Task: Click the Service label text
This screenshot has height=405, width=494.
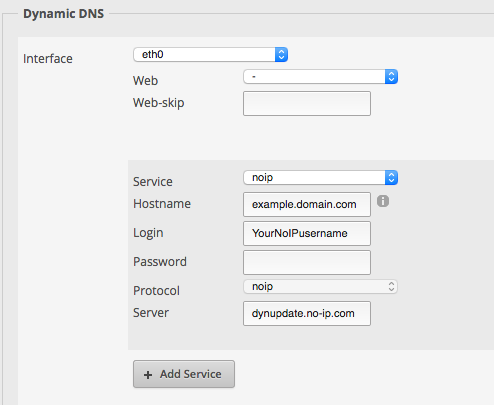Action: coord(153,182)
